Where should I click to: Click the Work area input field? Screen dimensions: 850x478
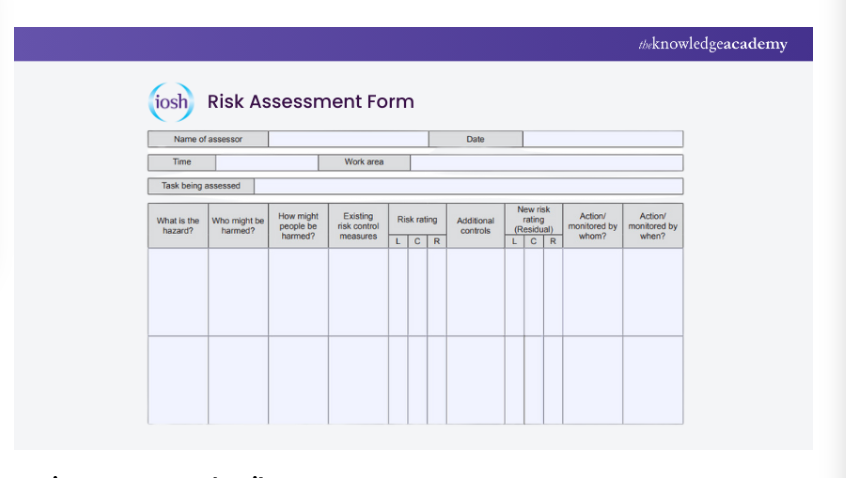tap(546, 162)
